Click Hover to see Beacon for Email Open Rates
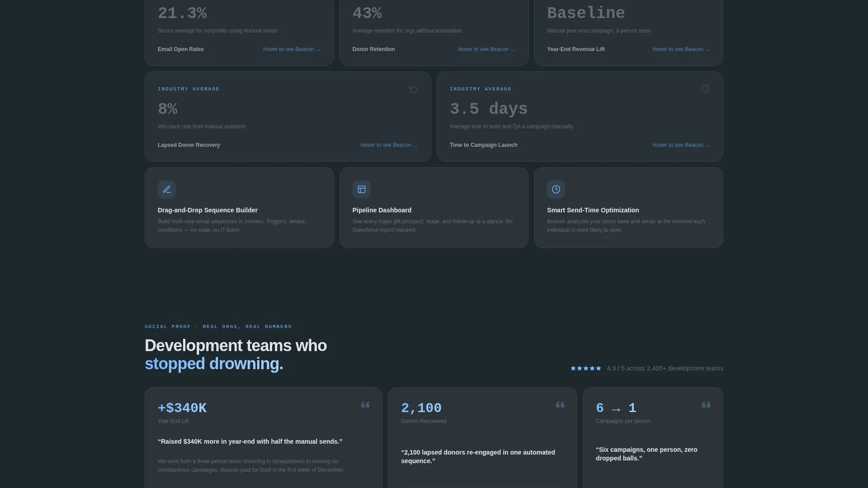The image size is (868, 488). coord(292,49)
